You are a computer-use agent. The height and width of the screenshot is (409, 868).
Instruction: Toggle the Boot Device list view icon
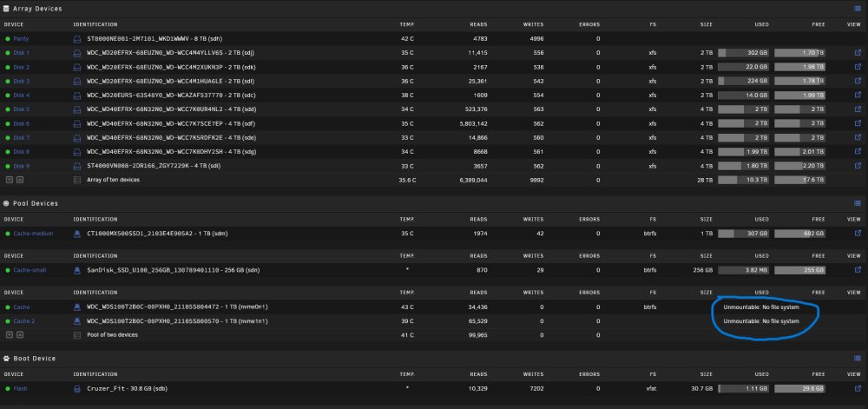tap(858, 358)
